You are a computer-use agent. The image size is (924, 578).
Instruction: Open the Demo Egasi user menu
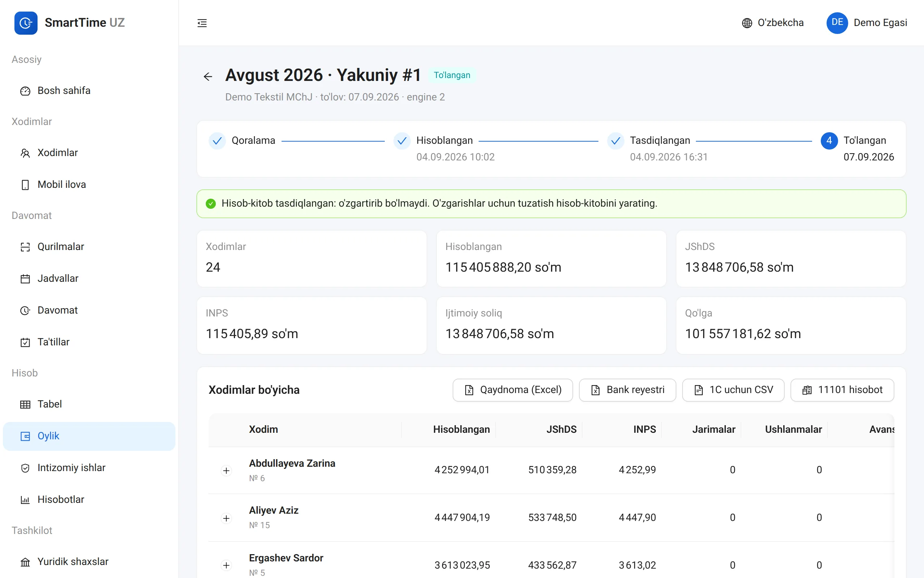point(867,23)
